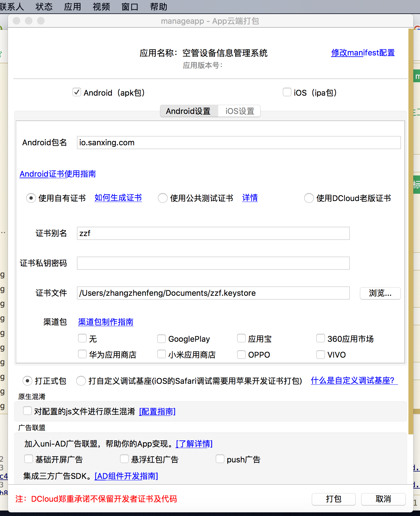The width and height of the screenshot is (420, 516).
Task: Open the 窗口 menu
Action: pyautogui.click(x=130, y=6)
